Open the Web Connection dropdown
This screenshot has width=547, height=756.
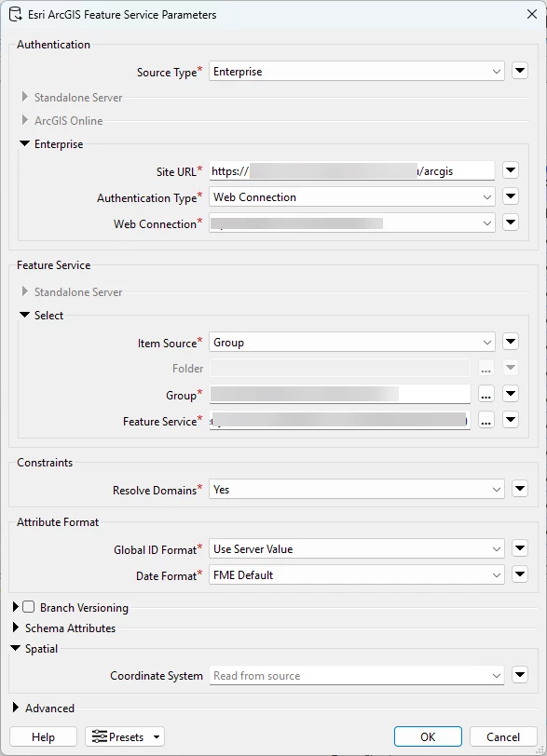(351, 223)
